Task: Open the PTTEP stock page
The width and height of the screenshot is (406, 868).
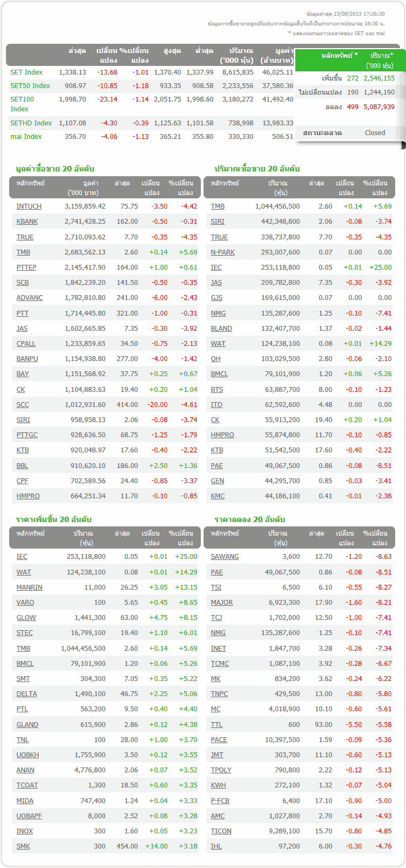Action: (x=26, y=268)
